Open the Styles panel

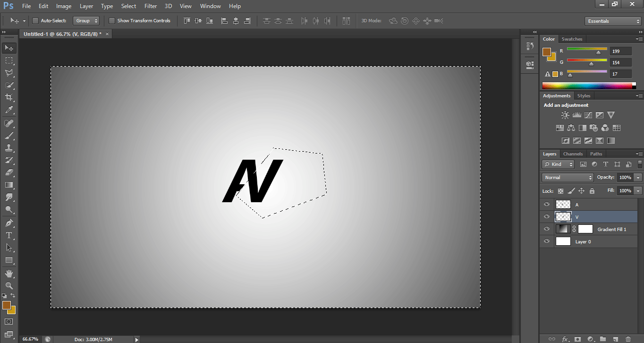tap(584, 95)
